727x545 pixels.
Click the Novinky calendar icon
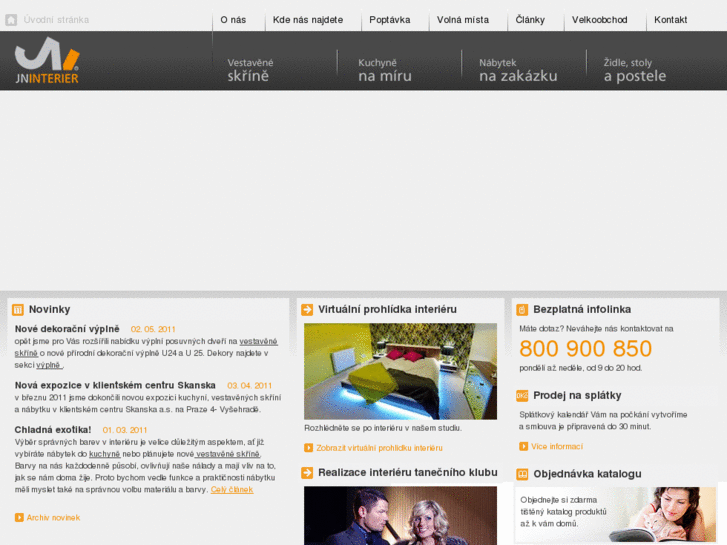(18, 309)
